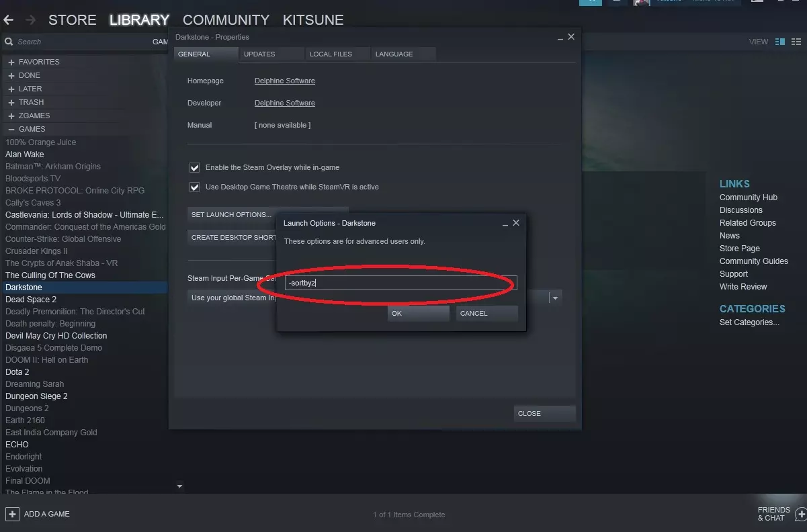
Task: Open Discussions link
Action: tap(741, 210)
